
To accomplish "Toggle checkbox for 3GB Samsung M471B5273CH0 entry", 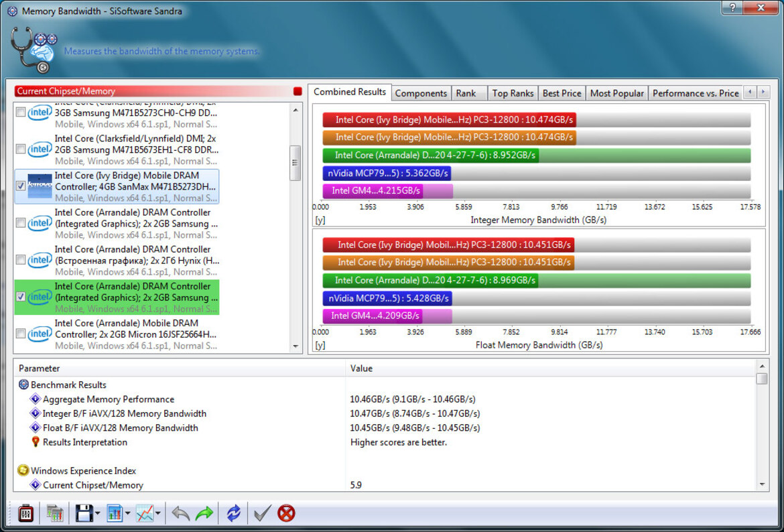I will pyautogui.click(x=21, y=113).
